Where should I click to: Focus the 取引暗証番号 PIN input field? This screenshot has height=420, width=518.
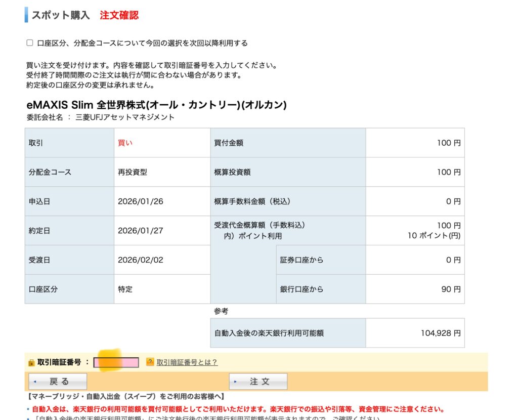coord(116,362)
